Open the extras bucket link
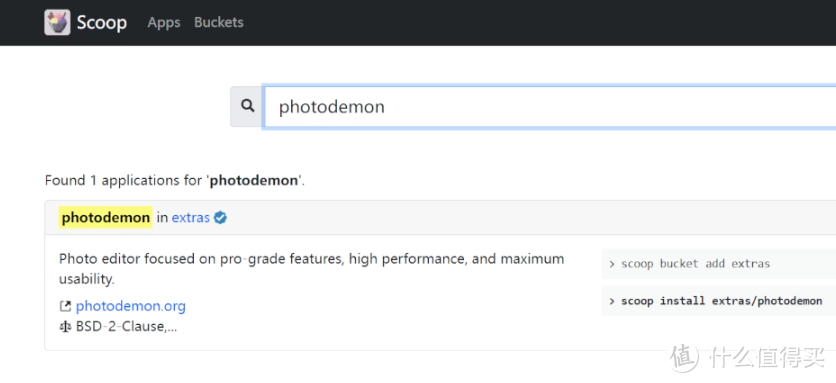This screenshot has width=836, height=383. tap(190, 218)
